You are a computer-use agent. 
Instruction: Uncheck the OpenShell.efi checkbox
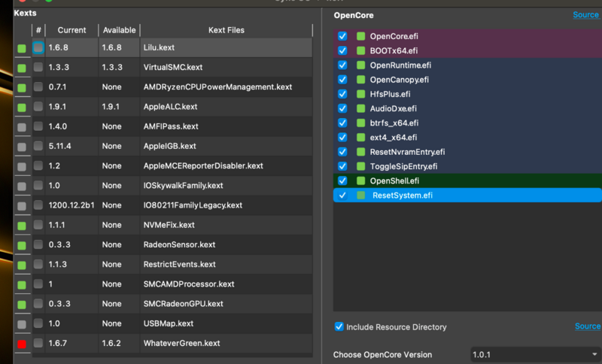(x=342, y=180)
